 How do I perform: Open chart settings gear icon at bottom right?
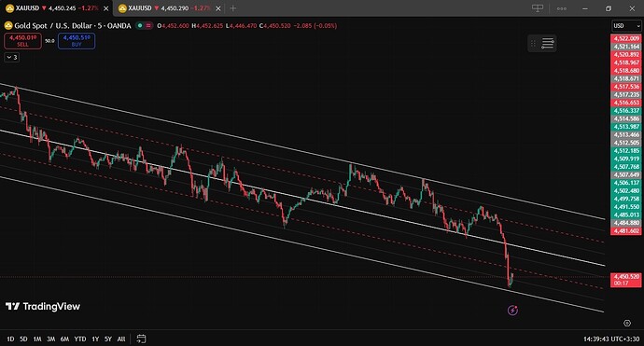[x=627, y=323]
